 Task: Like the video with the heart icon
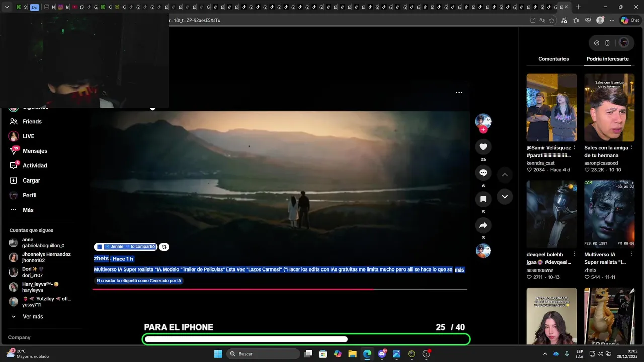pos(483,146)
